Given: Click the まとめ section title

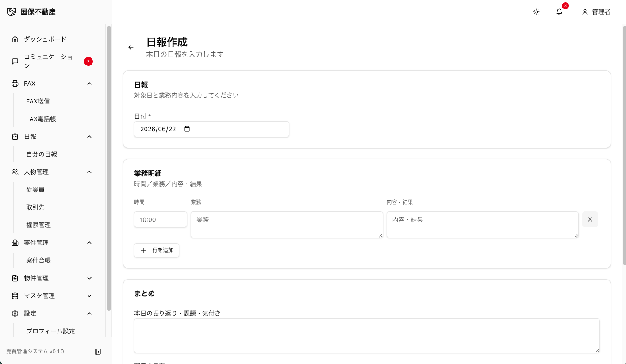Looking at the screenshot, I should pyautogui.click(x=144, y=294).
